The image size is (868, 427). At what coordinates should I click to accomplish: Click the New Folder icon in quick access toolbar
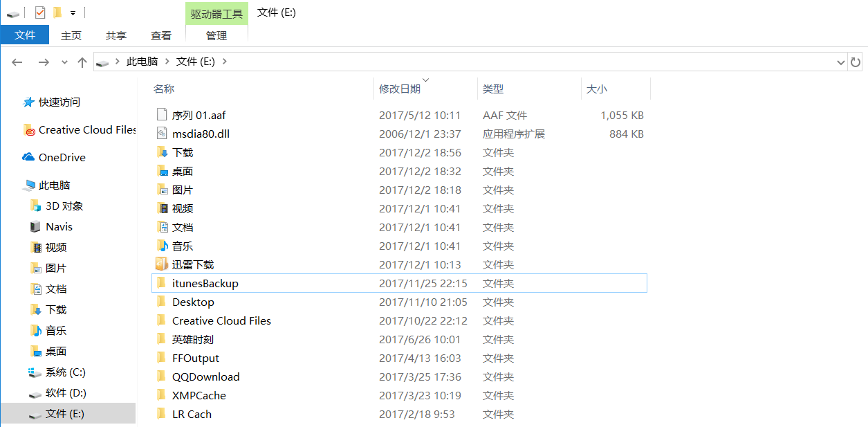pyautogui.click(x=57, y=12)
